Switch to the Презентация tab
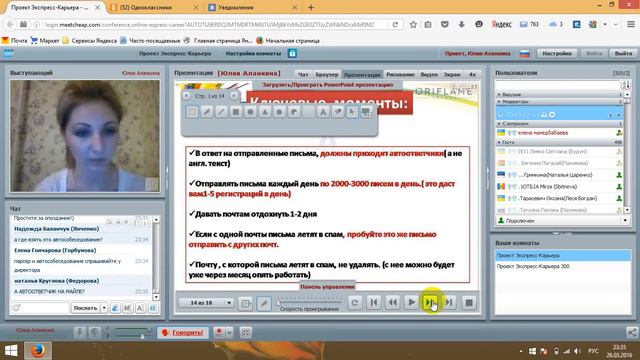The height and width of the screenshot is (360, 640). pos(362,75)
